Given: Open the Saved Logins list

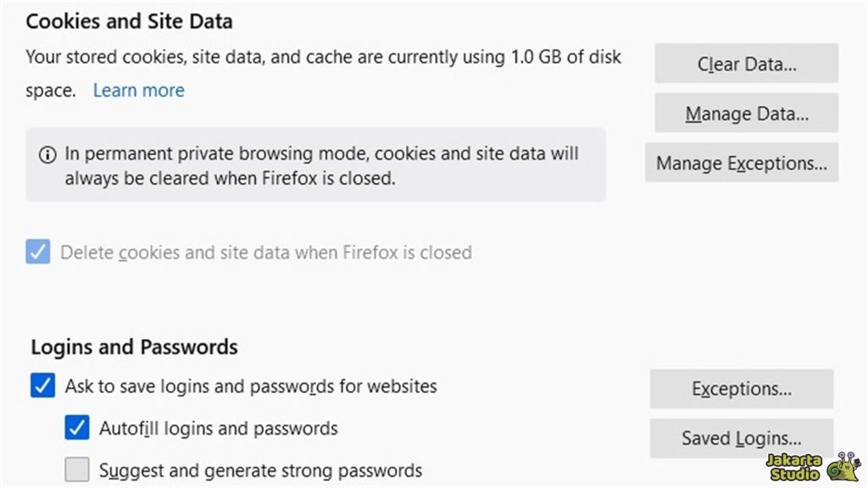Looking at the screenshot, I should click(741, 438).
